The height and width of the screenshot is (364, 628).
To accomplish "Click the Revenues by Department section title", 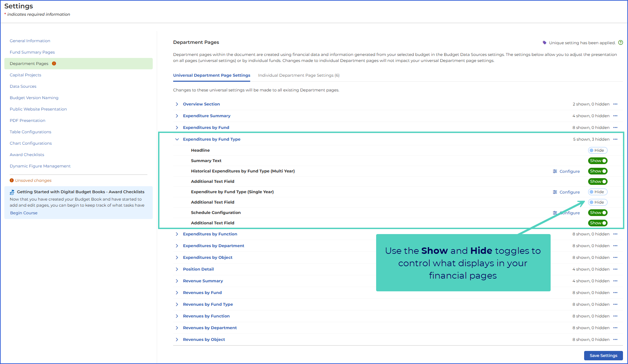I will point(210,328).
